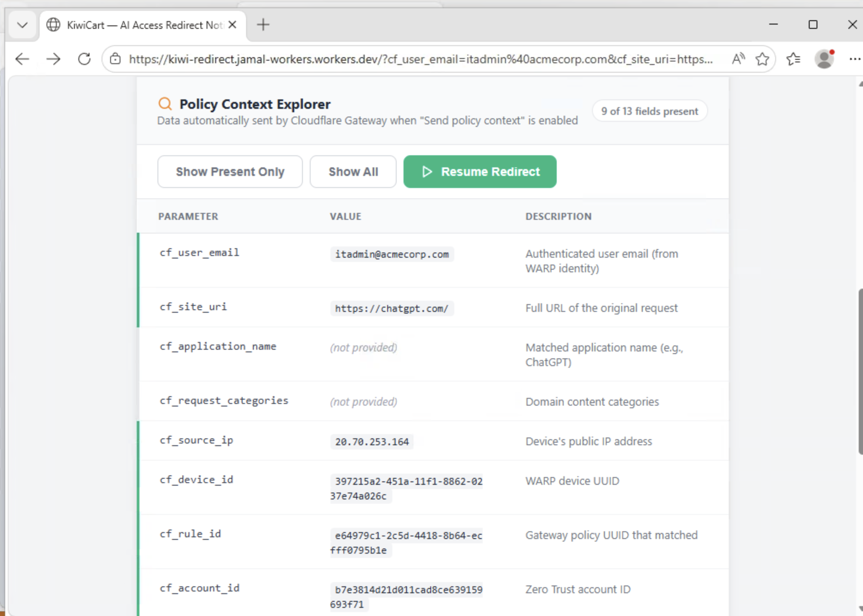Screen dimensions: 863x616
Task: Open a new browser tab
Action: point(263,25)
